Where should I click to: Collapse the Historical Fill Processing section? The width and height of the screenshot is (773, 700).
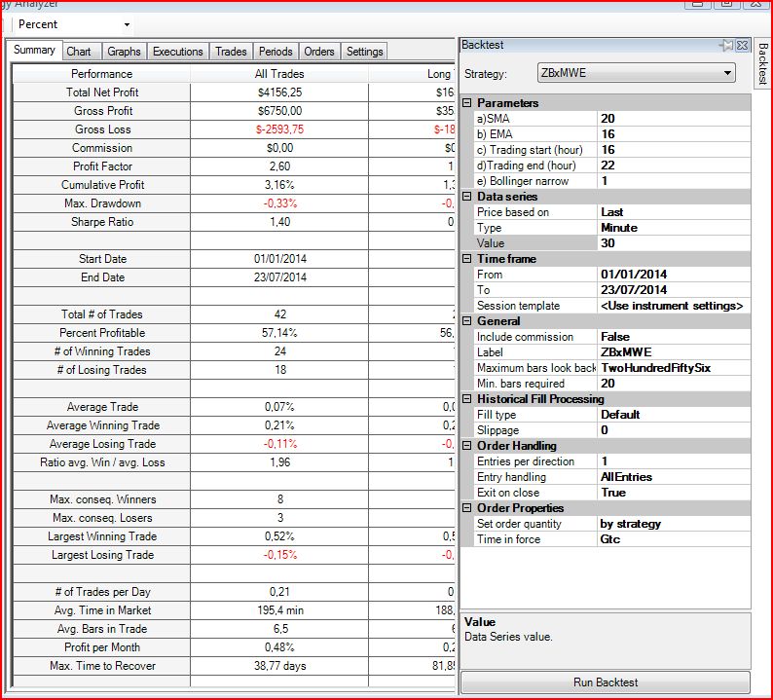[x=467, y=398]
